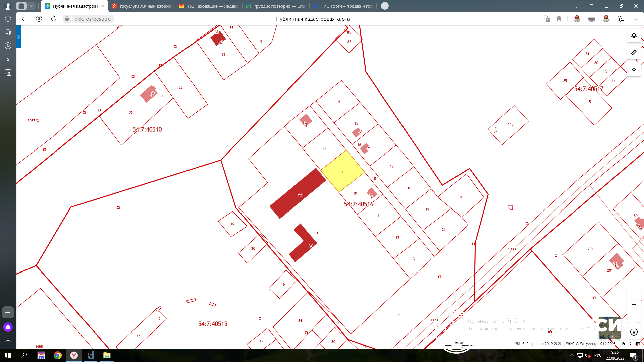Open Yandex Browser main hamburger menu
The height and width of the screenshot is (362, 644).
tap(592, 6)
